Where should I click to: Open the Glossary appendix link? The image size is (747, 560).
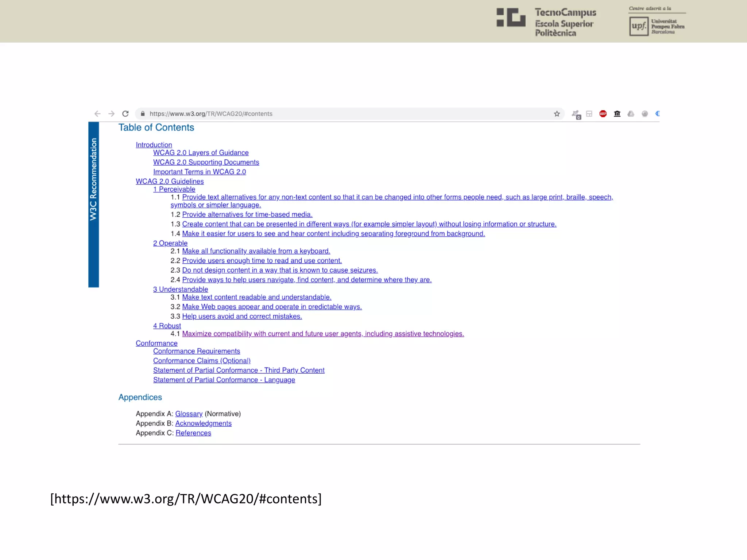189,414
